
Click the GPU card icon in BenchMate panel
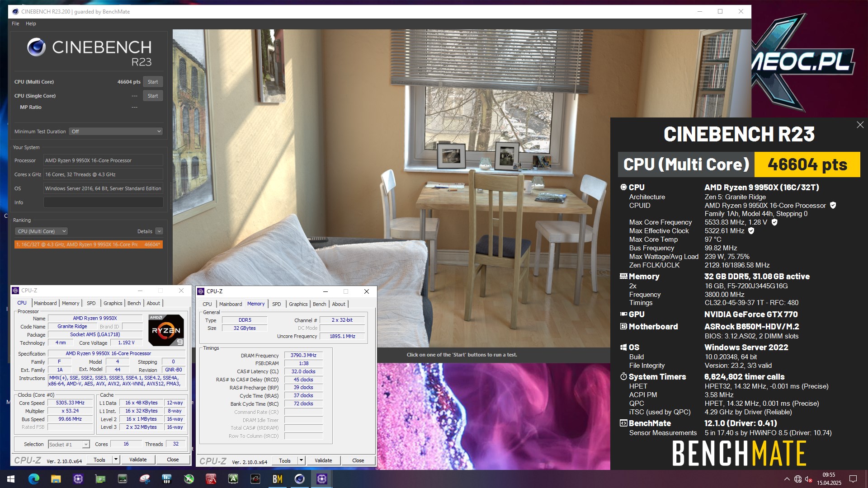click(623, 314)
